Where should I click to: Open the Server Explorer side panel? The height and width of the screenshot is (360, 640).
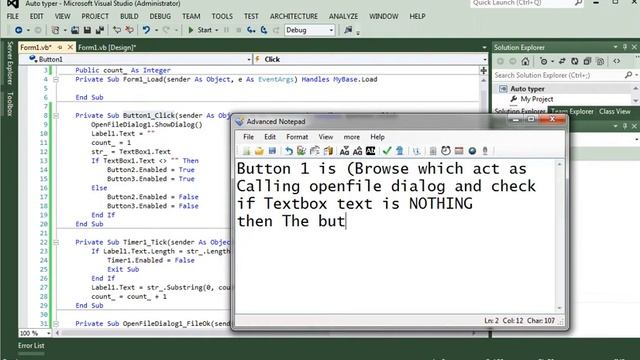click(x=10, y=62)
